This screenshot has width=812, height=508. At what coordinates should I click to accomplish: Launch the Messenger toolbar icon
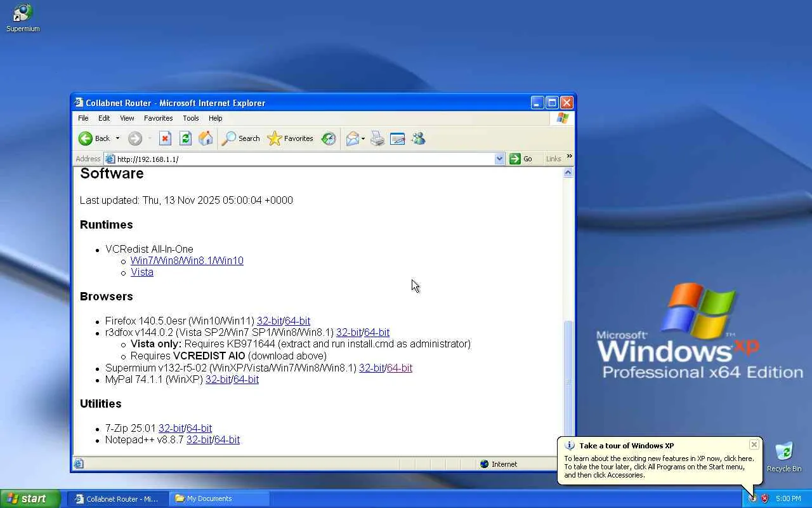point(418,138)
